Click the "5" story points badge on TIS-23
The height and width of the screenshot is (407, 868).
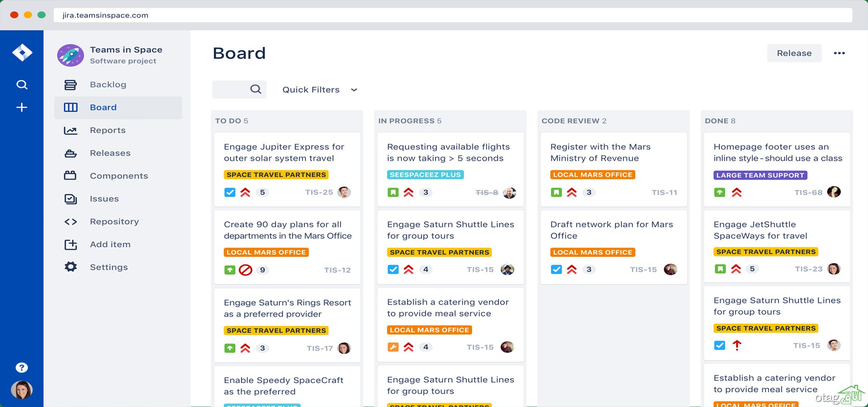click(x=752, y=269)
